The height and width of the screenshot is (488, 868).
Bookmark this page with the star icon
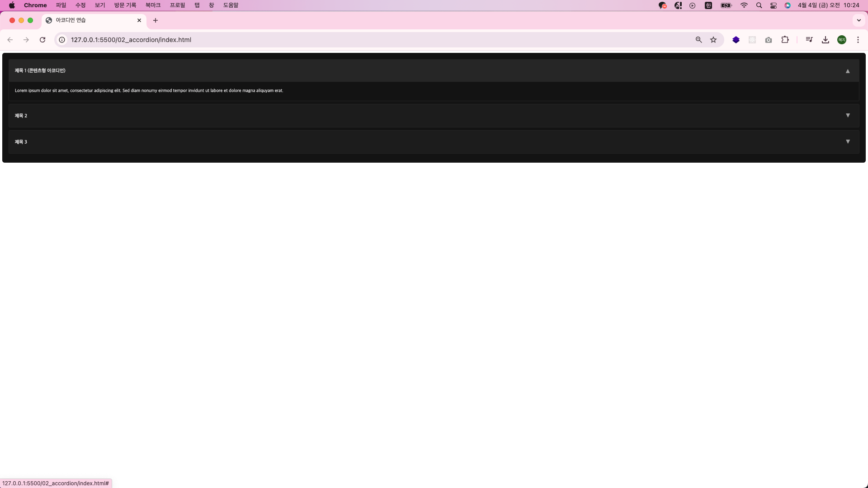713,40
